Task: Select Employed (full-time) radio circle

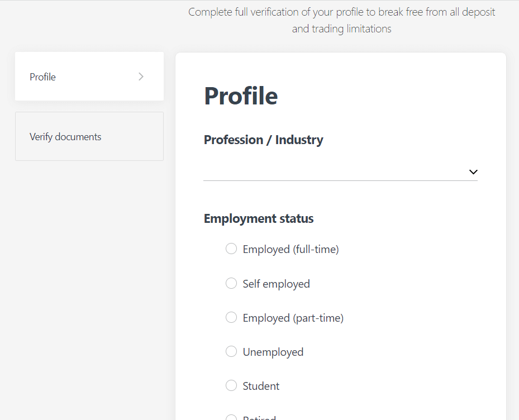Action: click(x=231, y=249)
